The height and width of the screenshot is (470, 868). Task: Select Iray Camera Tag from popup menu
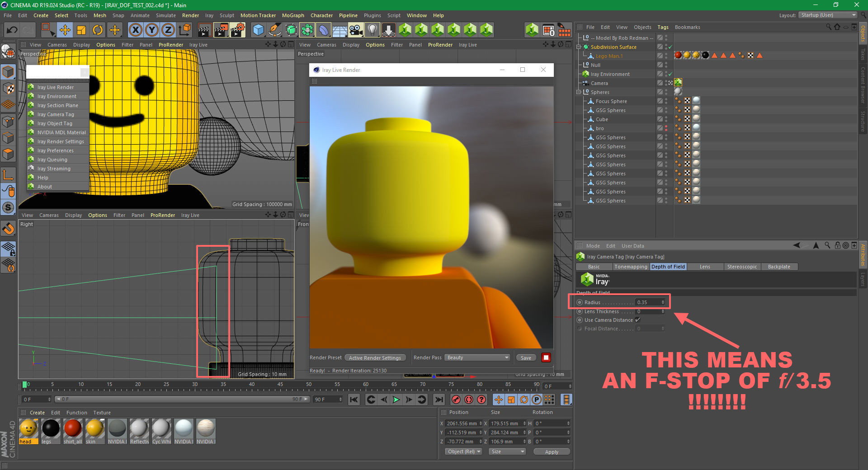click(x=55, y=114)
